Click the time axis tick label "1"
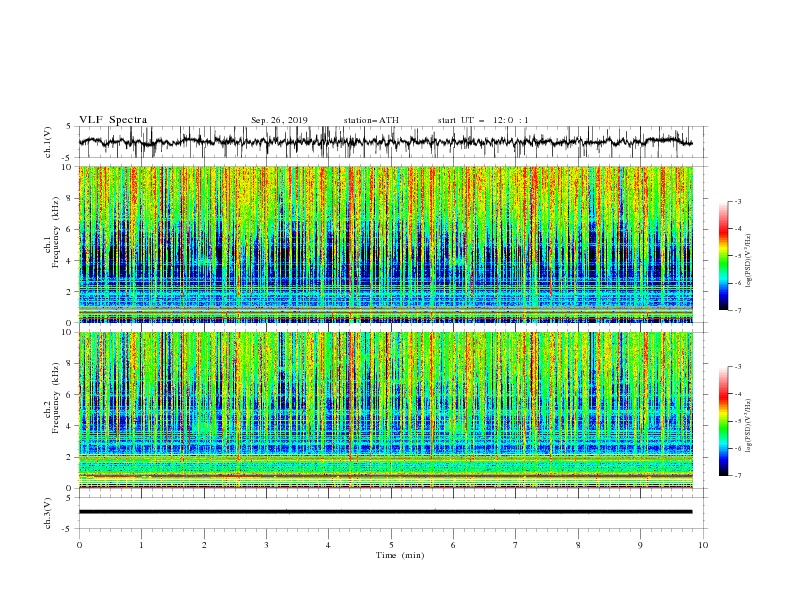Image resolution: width=792 pixels, height=612 pixels. 141,545
